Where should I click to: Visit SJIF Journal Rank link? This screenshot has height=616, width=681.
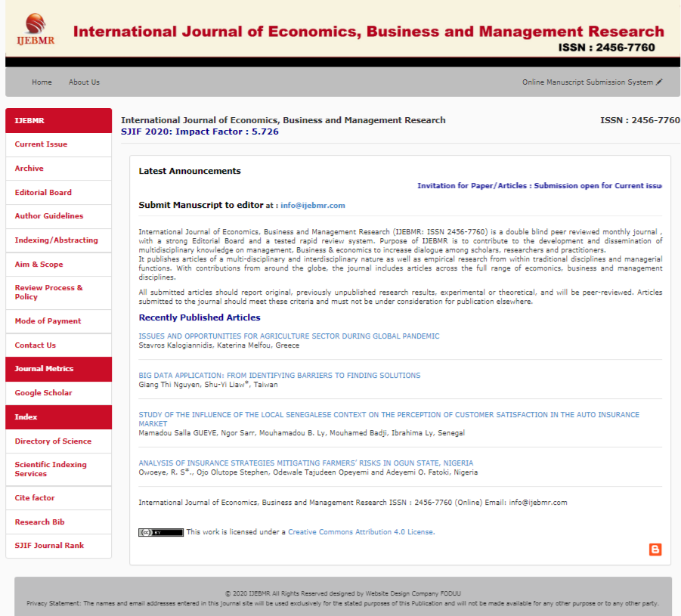click(x=49, y=546)
